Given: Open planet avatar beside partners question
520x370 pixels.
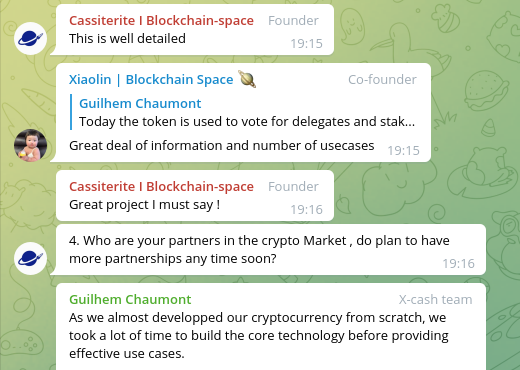Looking at the screenshot, I should coord(30,258).
